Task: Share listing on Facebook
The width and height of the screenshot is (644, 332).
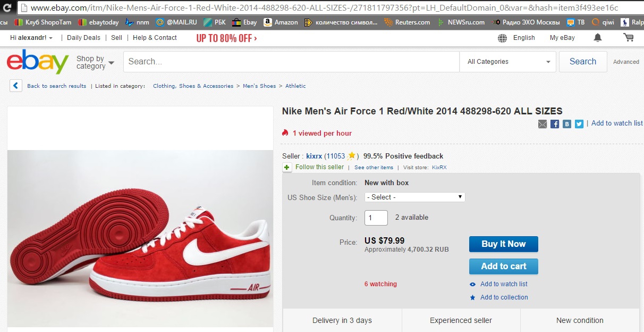Action: click(x=555, y=124)
